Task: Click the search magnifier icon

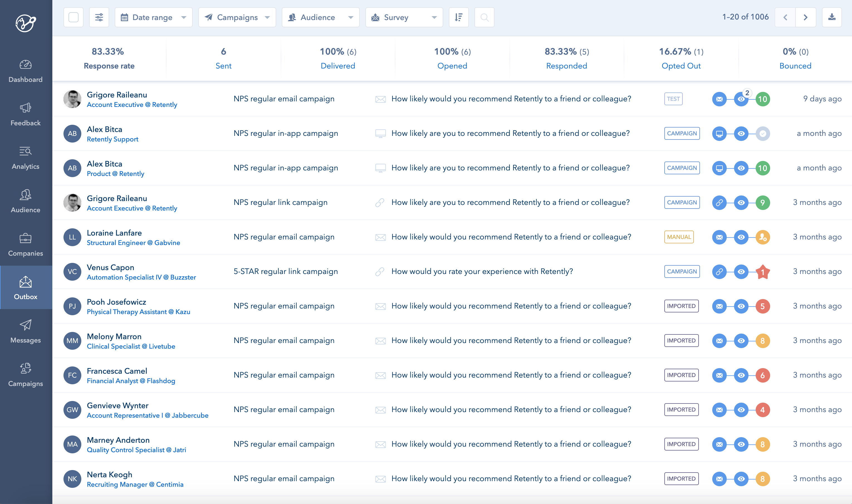Action: [484, 17]
